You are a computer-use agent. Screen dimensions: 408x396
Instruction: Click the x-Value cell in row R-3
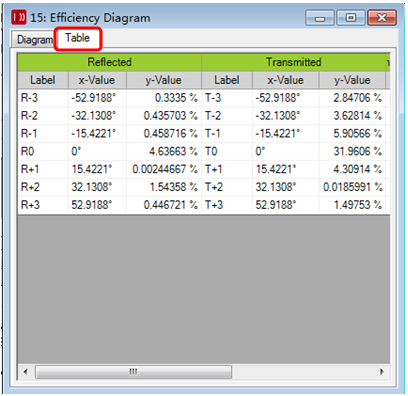click(97, 98)
